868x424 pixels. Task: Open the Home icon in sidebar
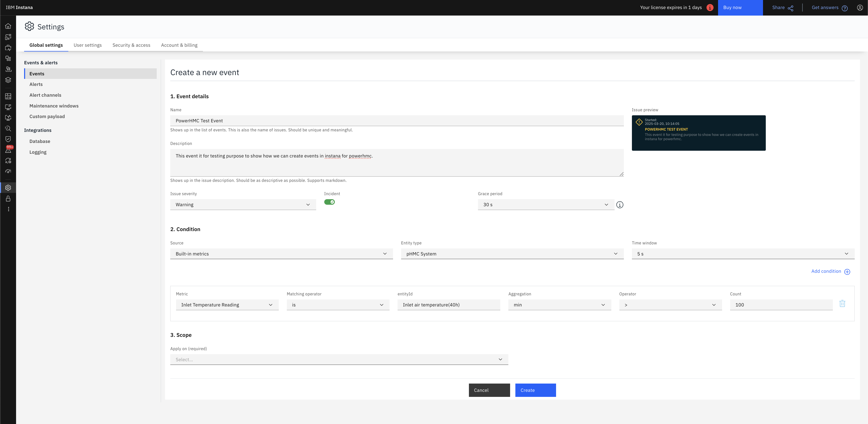coord(8,26)
